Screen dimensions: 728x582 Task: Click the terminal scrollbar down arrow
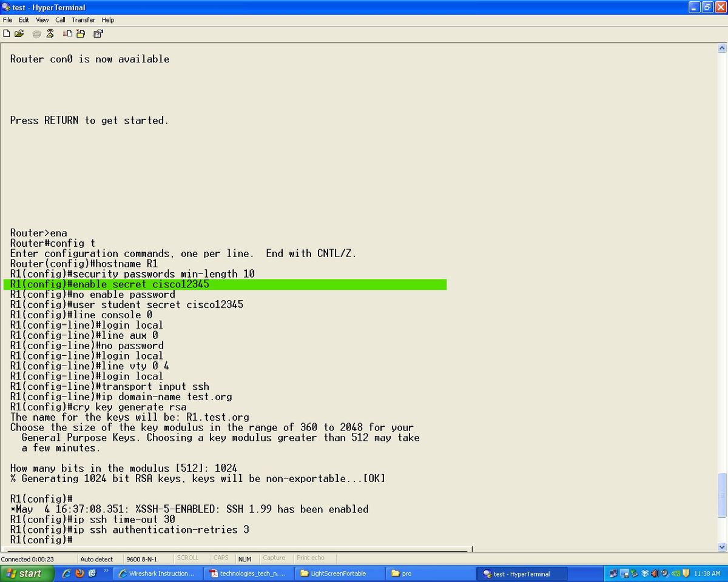[722, 545]
